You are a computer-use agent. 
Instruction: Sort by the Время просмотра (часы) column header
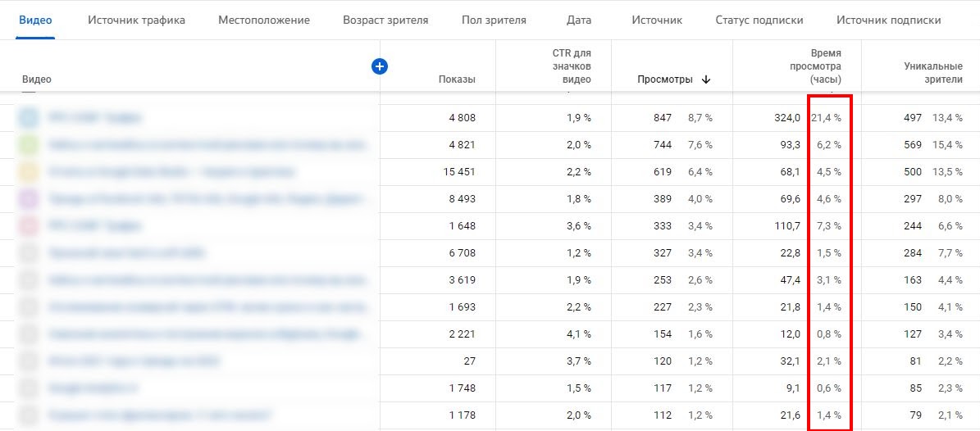click(x=814, y=66)
